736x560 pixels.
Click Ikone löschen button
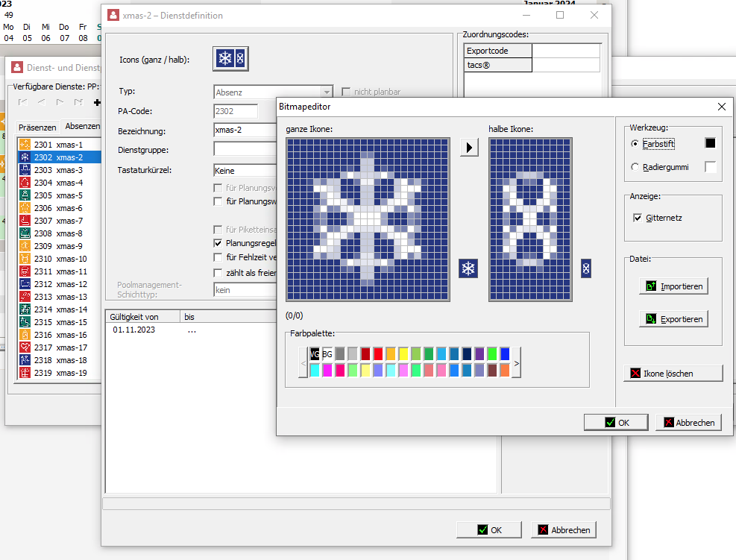point(673,373)
